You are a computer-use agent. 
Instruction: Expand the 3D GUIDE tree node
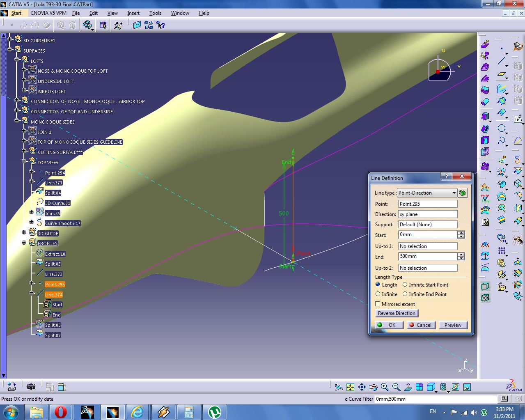click(x=24, y=232)
